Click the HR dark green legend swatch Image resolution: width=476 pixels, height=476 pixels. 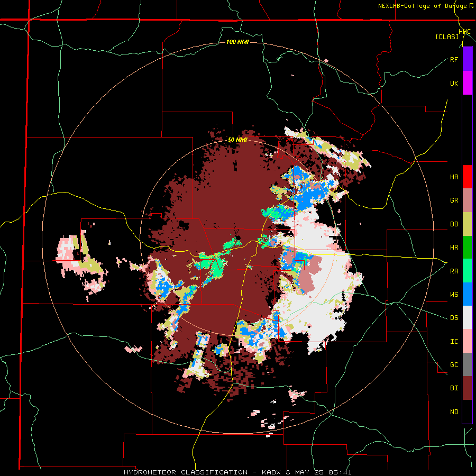point(467,248)
